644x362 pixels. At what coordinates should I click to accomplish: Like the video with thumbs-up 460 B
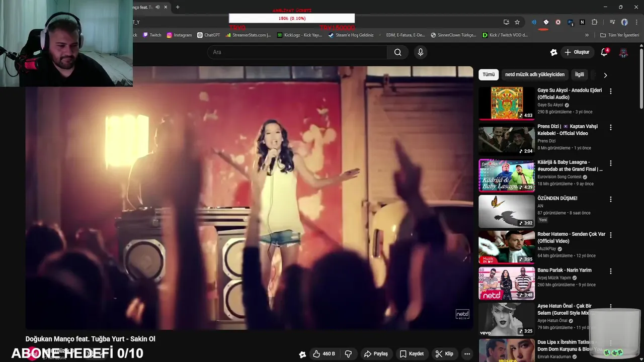click(324, 354)
